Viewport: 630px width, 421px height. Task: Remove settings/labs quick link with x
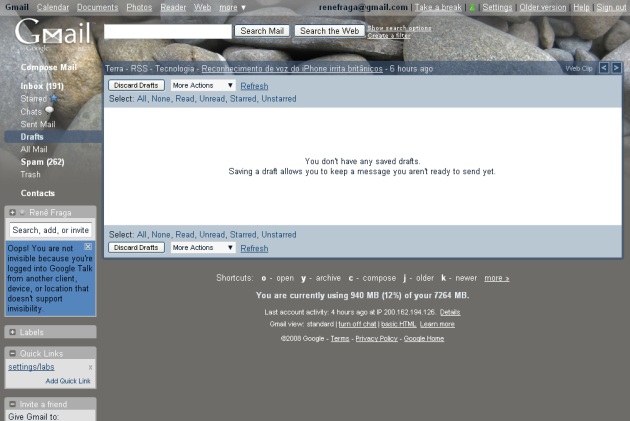click(90, 367)
